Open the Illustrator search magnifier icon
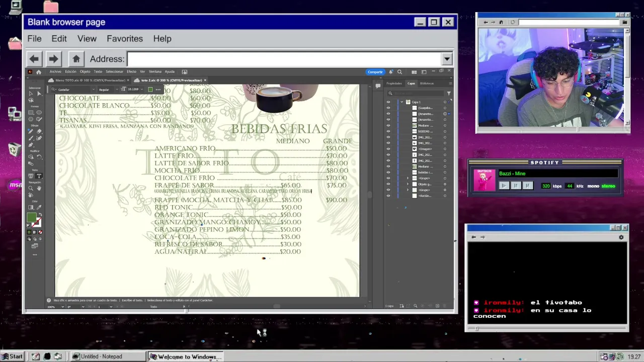The height and width of the screenshot is (362, 644). coord(399,72)
